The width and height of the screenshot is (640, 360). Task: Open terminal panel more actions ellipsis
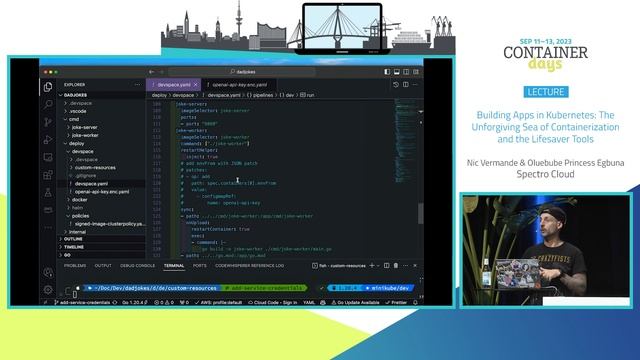click(405, 266)
